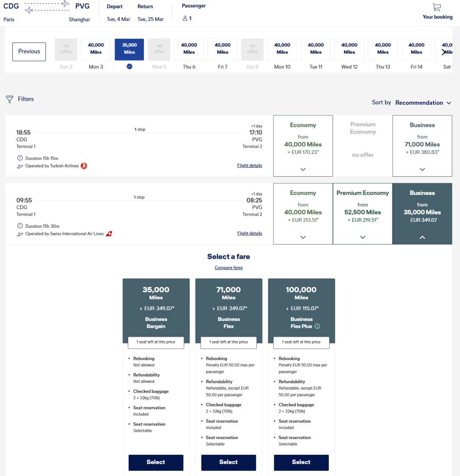Image resolution: width=460 pixels, height=476 pixels.
Task: Click the next dates arrow icon
Action: coord(444,52)
